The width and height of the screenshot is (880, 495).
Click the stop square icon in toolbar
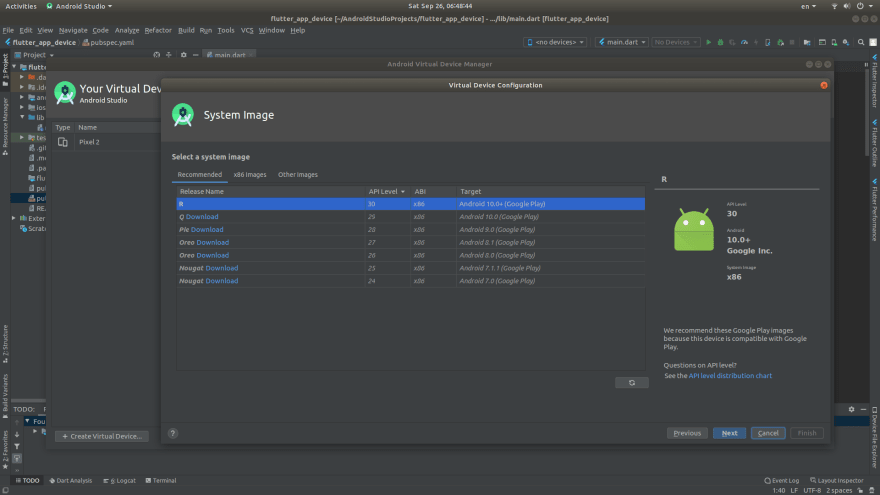point(792,42)
